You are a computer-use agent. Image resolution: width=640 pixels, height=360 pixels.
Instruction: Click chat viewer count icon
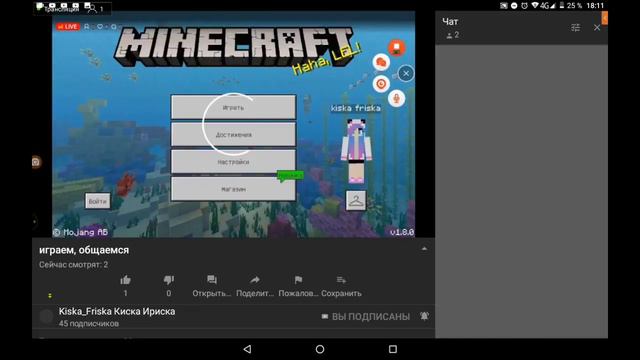click(x=449, y=36)
